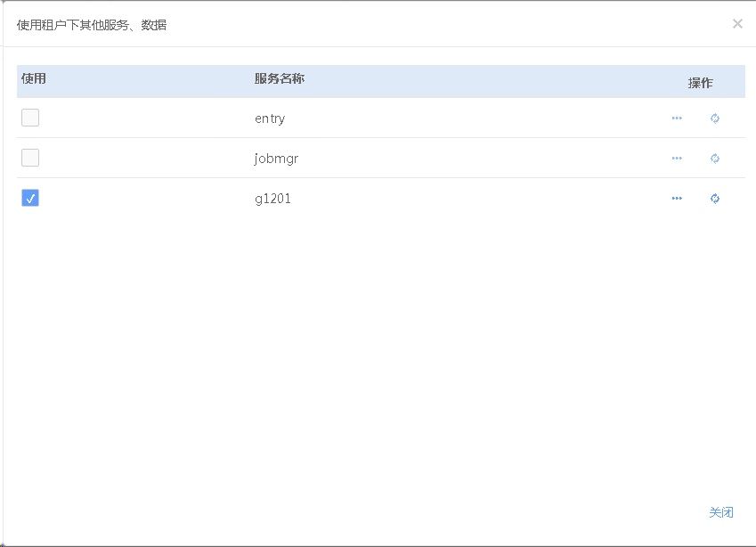Click refresh icon for entry service
Screen dimensions: 756x547
pos(715,118)
